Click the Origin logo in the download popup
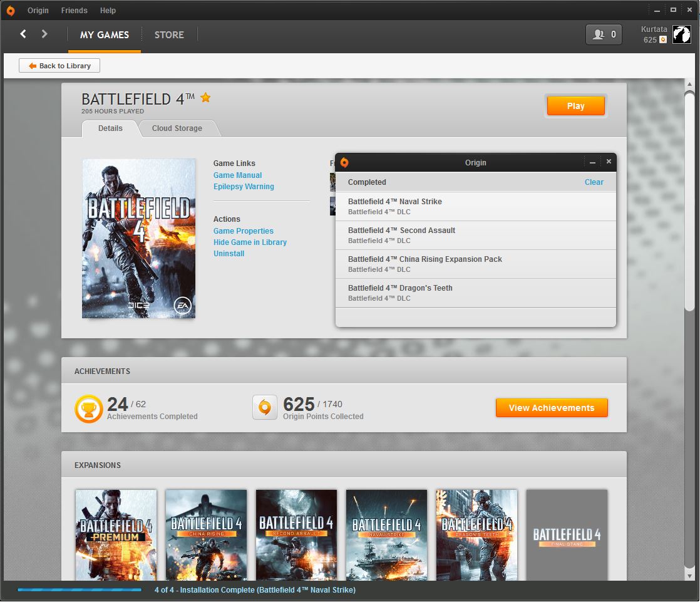700x602 pixels. click(344, 162)
